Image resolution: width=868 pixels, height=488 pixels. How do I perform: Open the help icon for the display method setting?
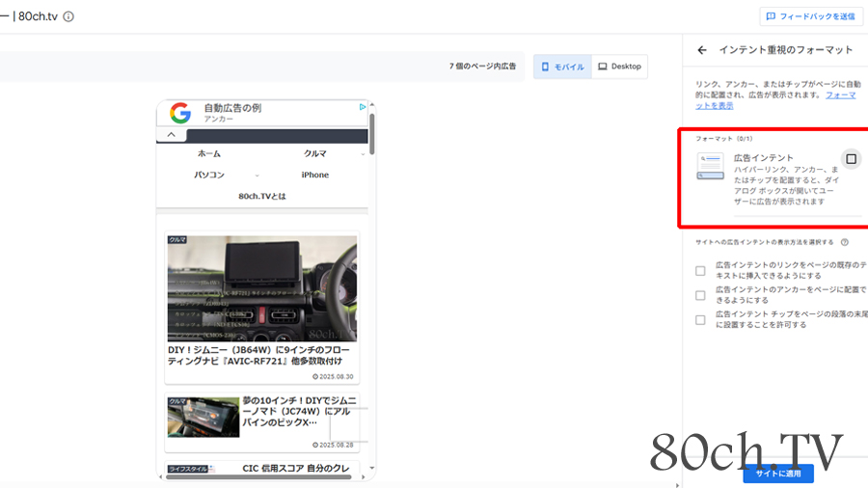(844, 242)
